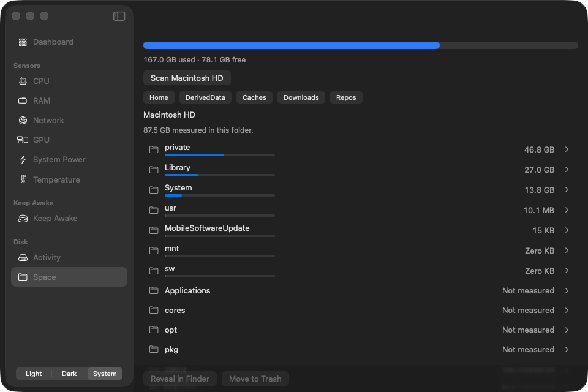
Task: Jump to the Repos shortcut
Action: (346, 97)
